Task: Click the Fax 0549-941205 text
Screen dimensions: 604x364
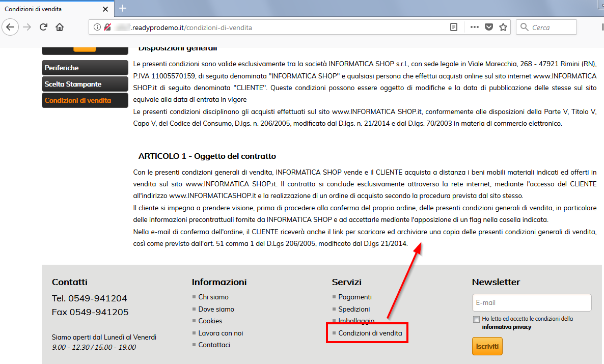Action: [x=90, y=312]
